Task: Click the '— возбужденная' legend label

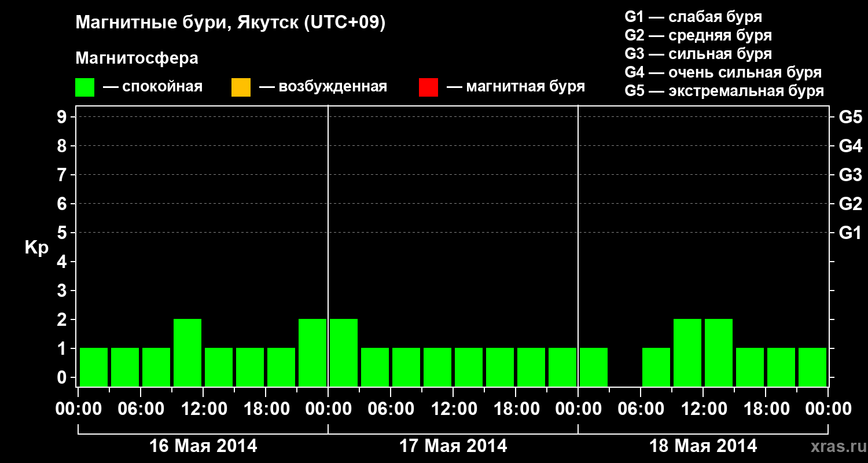Action: pos(323,87)
